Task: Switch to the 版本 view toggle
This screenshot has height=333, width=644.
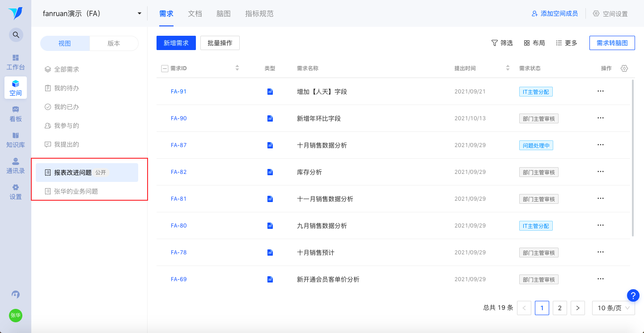Action: pyautogui.click(x=114, y=43)
